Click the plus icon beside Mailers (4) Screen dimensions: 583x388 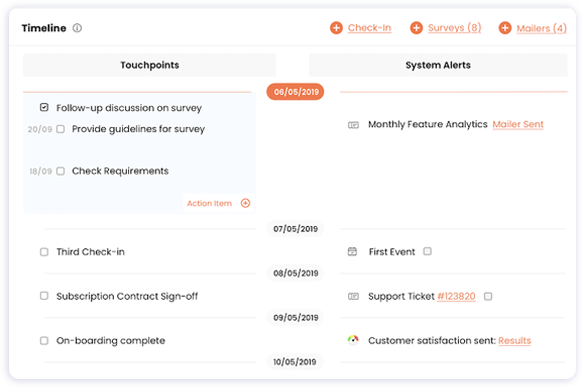click(505, 28)
